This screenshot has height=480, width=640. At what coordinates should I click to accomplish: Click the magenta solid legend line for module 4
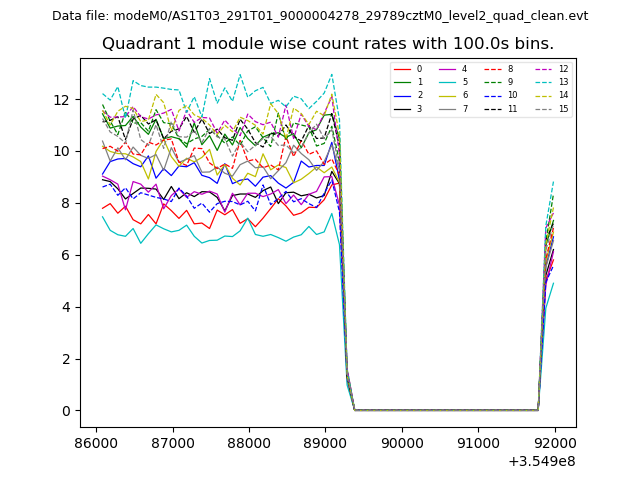click(449, 69)
